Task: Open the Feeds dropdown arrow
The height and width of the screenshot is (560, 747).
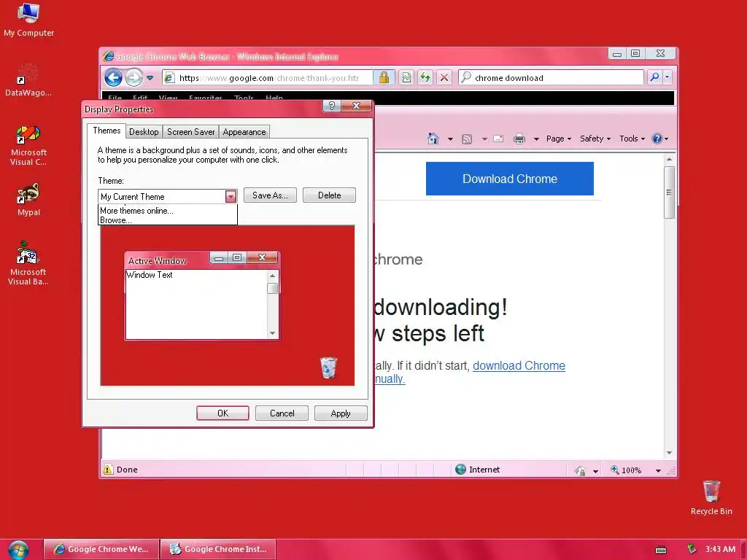Action: click(x=484, y=139)
